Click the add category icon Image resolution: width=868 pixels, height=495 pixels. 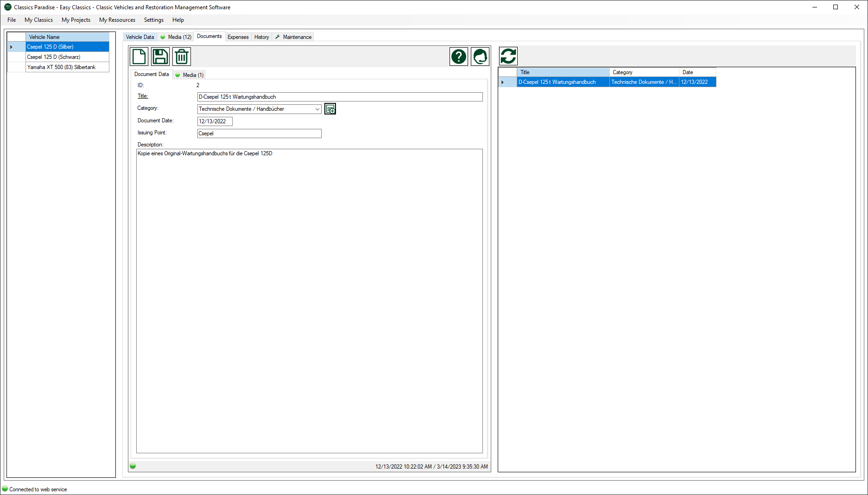point(330,109)
